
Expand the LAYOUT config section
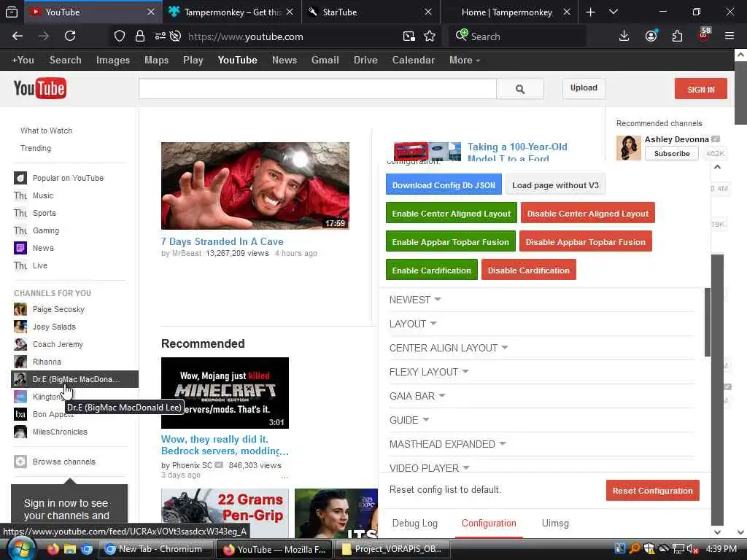tap(413, 324)
